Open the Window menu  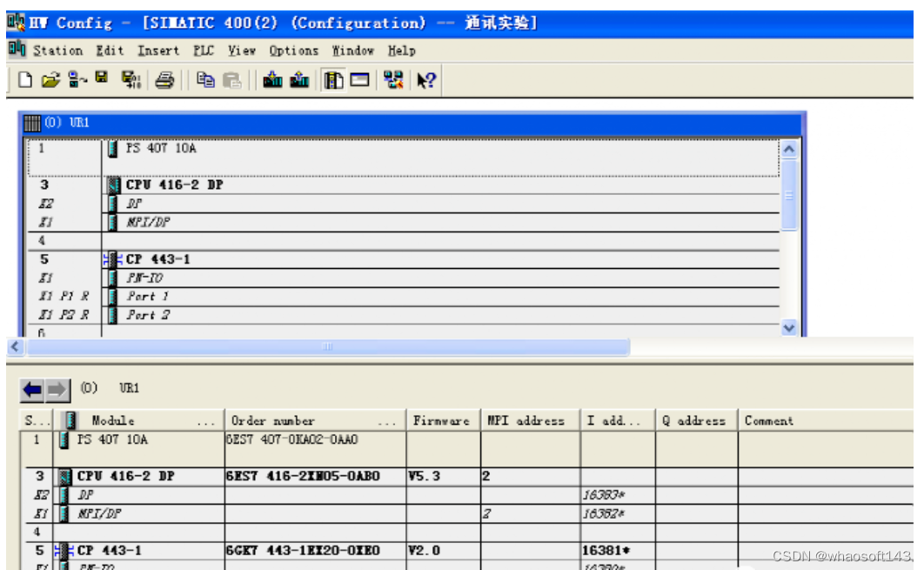[x=353, y=50]
